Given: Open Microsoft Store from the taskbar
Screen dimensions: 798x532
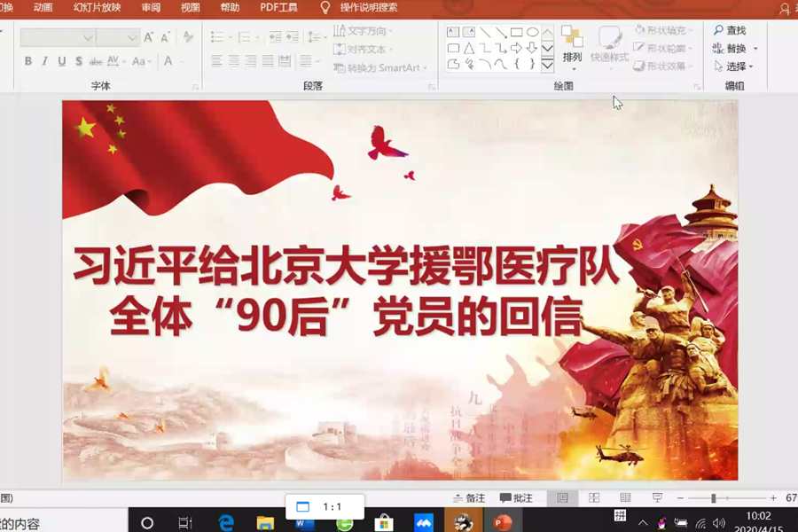Looking at the screenshot, I should coord(384,523).
